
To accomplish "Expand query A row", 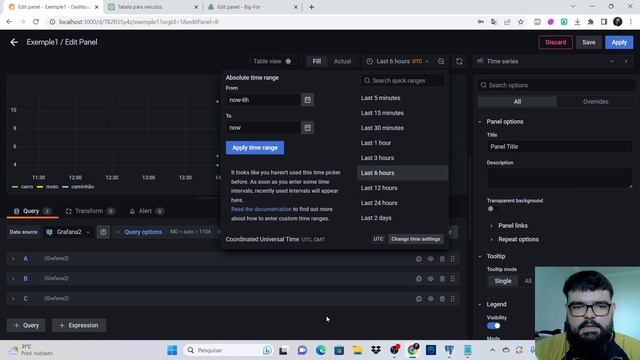I will (13, 259).
